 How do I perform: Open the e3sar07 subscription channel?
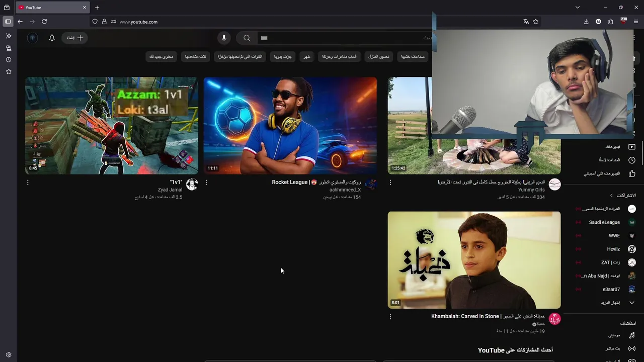tap(606, 289)
